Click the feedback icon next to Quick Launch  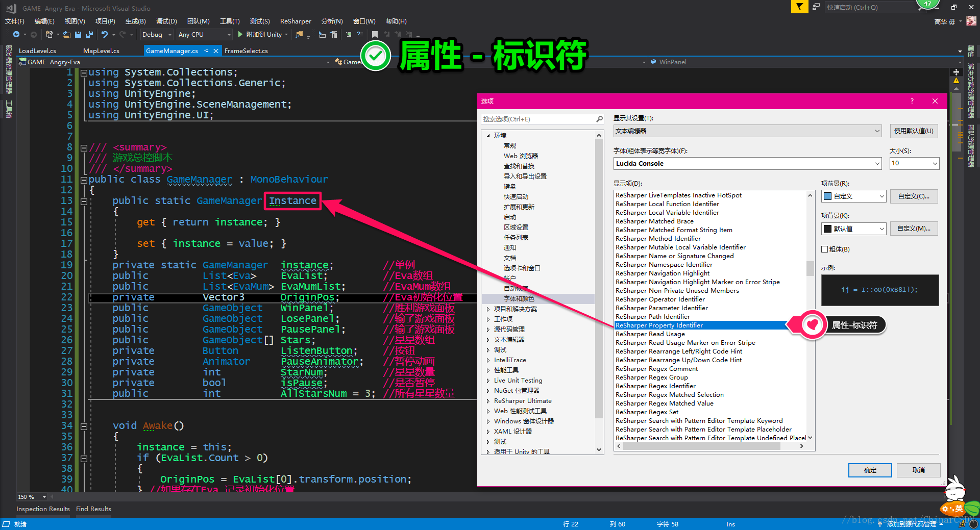click(x=816, y=7)
